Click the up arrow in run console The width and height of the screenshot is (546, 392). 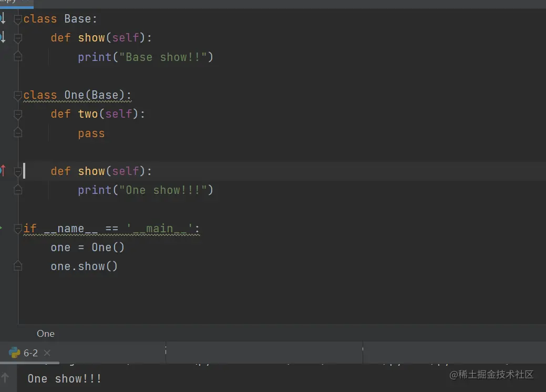click(5, 378)
